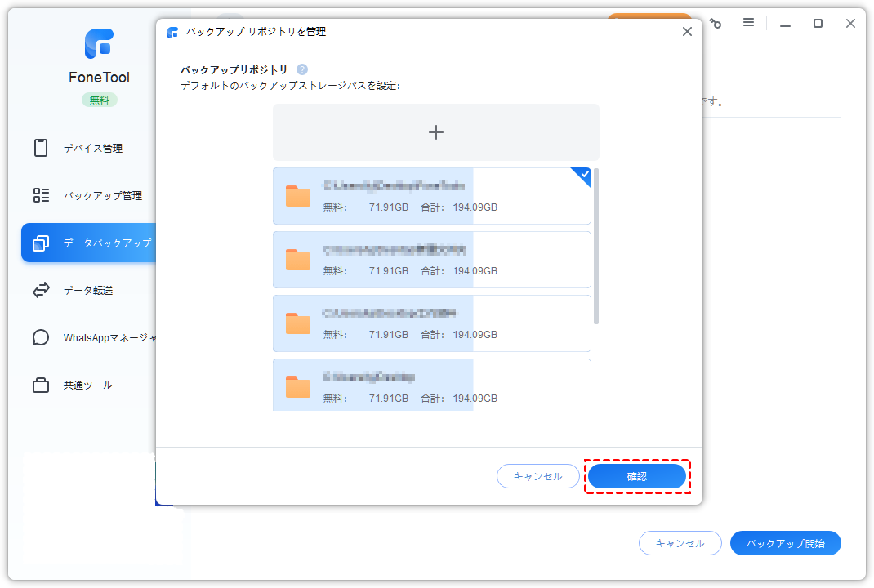Click the dialog's キャンセル button
Viewport: 874px width, 588px height.
[x=537, y=476]
